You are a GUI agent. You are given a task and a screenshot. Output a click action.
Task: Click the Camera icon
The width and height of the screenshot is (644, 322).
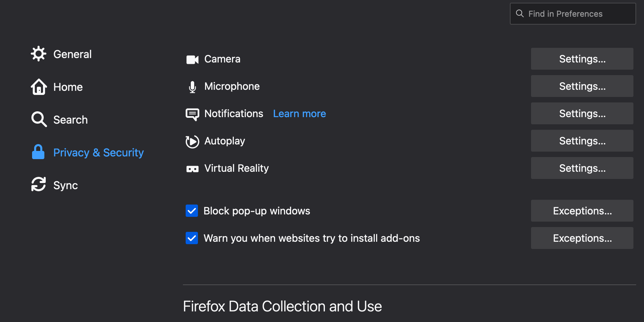192,59
